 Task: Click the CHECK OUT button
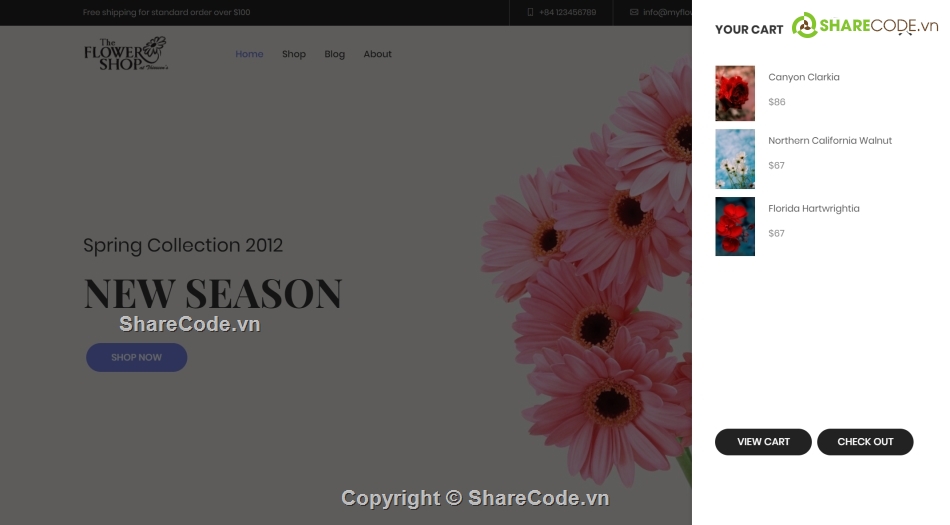pyautogui.click(x=865, y=442)
